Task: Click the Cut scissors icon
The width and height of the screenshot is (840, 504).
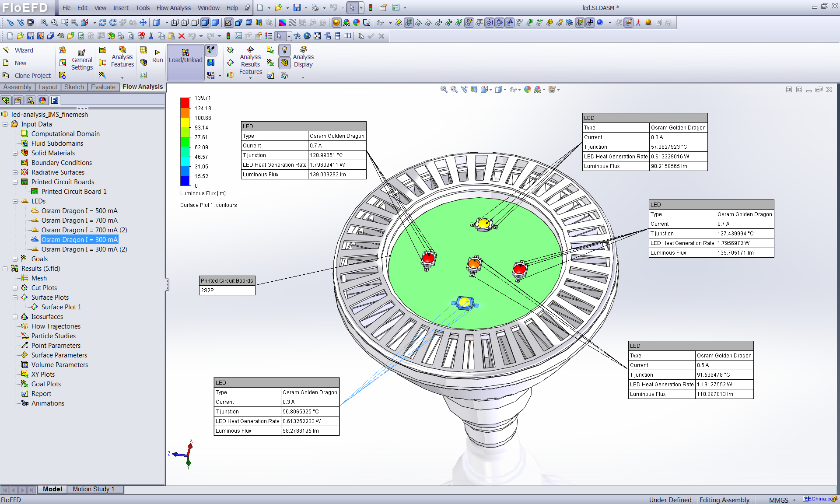Action: coord(151,36)
